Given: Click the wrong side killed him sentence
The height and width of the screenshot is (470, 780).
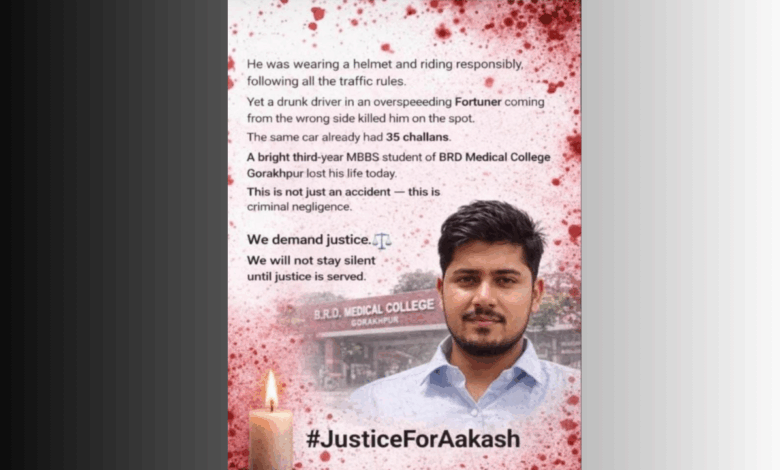Looking at the screenshot, I should tap(361, 119).
